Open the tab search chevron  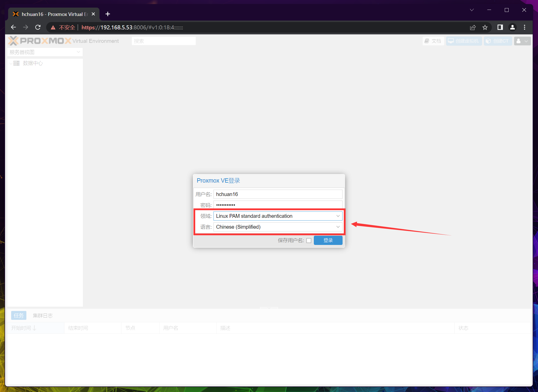click(x=472, y=10)
